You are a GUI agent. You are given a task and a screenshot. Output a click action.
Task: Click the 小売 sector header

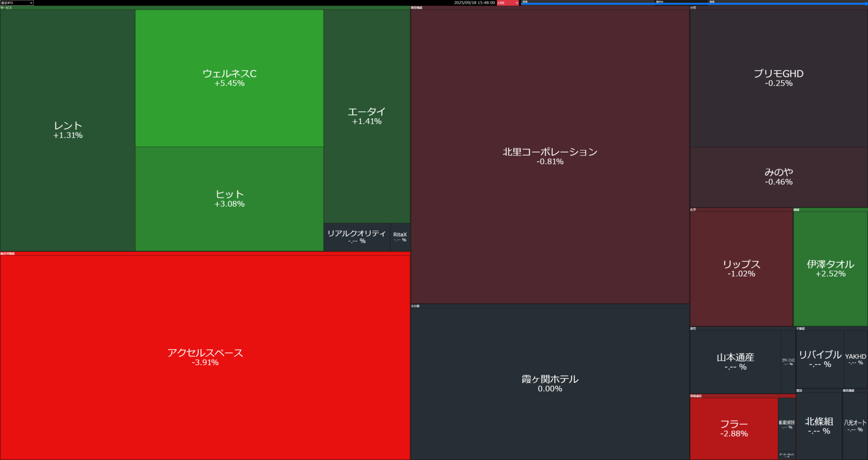[778, 8]
